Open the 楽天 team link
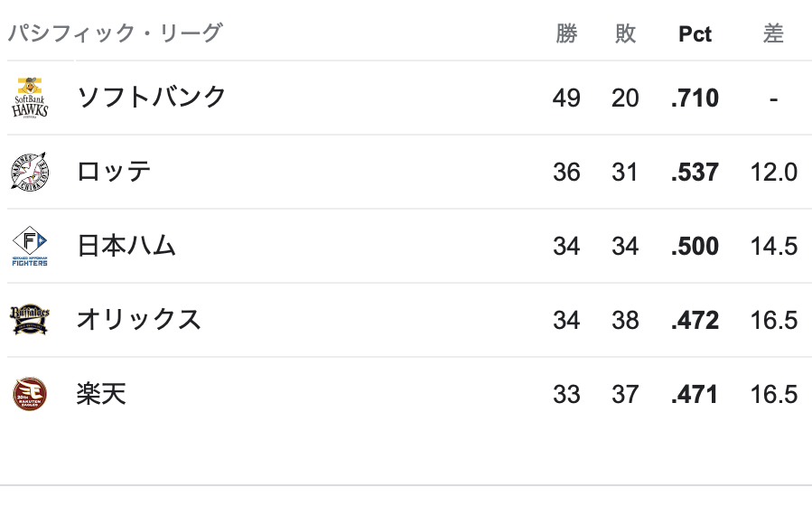The image size is (812, 506). (x=101, y=394)
